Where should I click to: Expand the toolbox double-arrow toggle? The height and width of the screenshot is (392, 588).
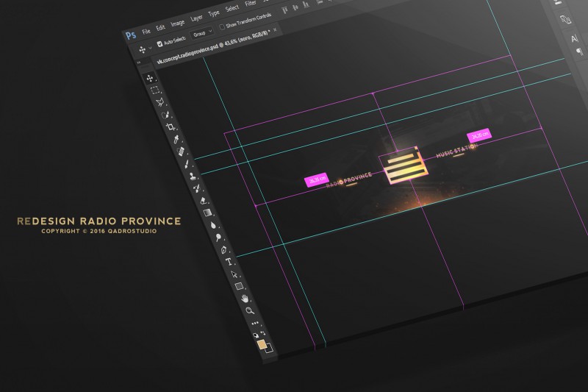[138, 63]
